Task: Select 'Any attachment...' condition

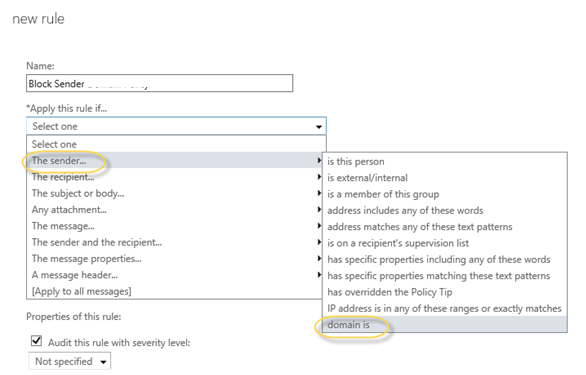Action: (174, 210)
